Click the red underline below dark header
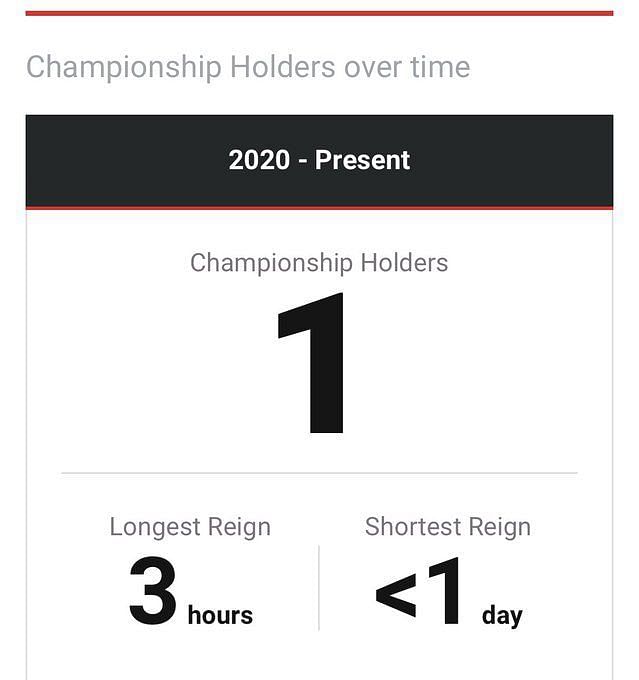Viewport: 639px width, 680px height. tap(319, 208)
